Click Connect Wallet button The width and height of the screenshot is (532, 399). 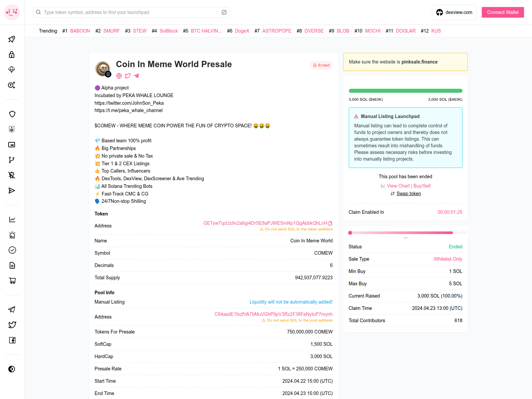[503, 12]
